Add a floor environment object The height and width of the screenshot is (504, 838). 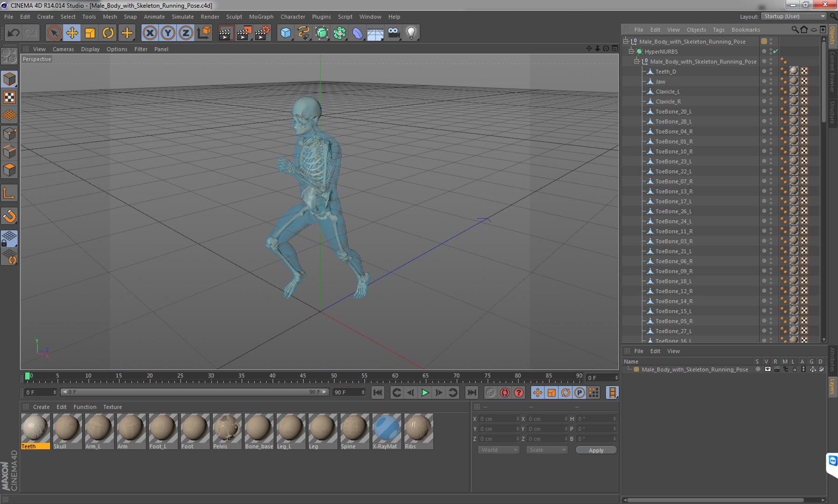pos(376,33)
